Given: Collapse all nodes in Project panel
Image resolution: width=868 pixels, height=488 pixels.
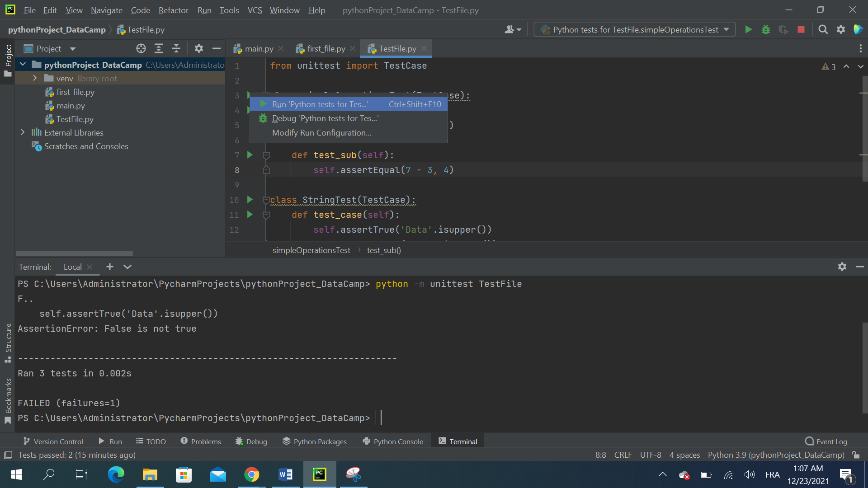Looking at the screenshot, I should (x=176, y=48).
